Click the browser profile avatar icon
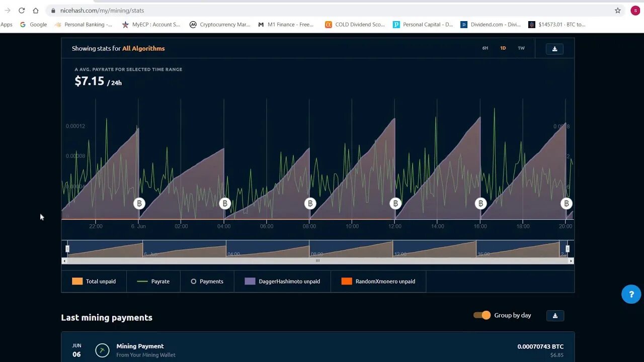Viewport: 644px width, 362px height. [634, 10]
